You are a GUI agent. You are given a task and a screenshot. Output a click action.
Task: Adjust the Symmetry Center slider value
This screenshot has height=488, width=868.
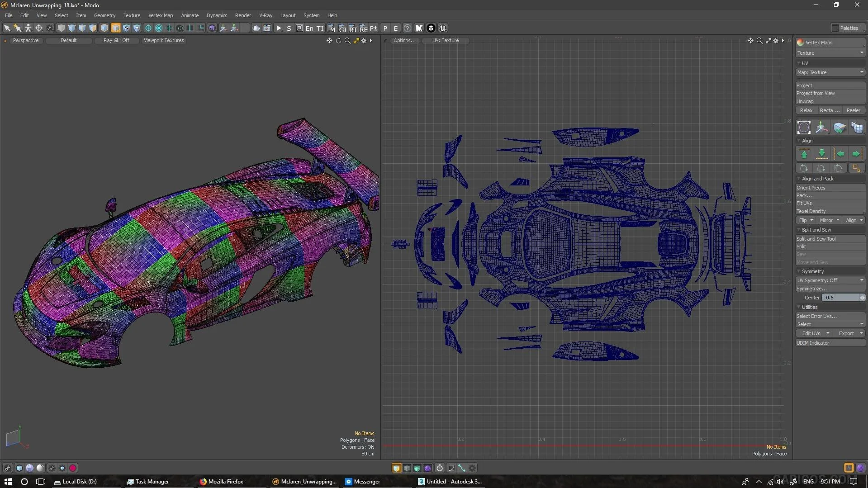(840, 297)
